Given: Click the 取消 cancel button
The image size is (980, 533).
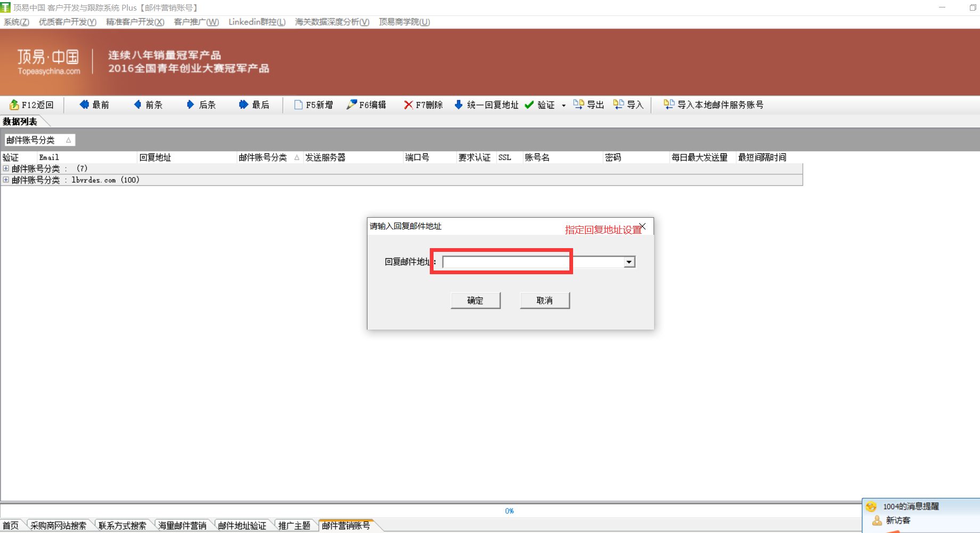Looking at the screenshot, I should pos(544,300).
